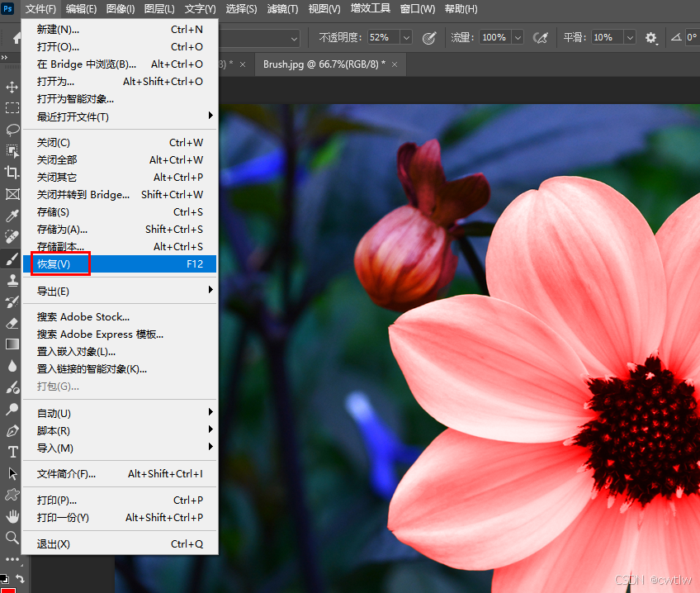
Task: Click the brush angle 0° field
Action: [x=692, y=37]
